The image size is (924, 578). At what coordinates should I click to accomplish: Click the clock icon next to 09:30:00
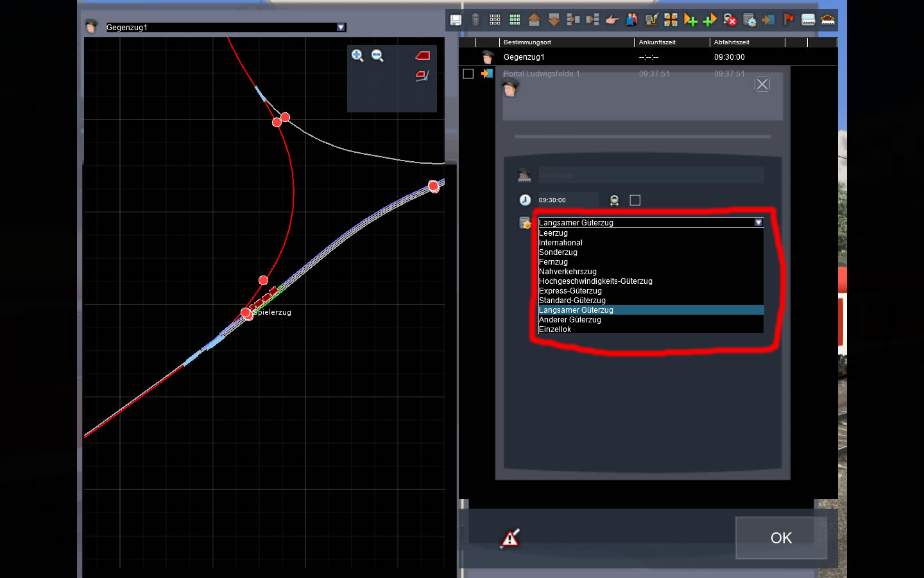[x=525, y=200]
